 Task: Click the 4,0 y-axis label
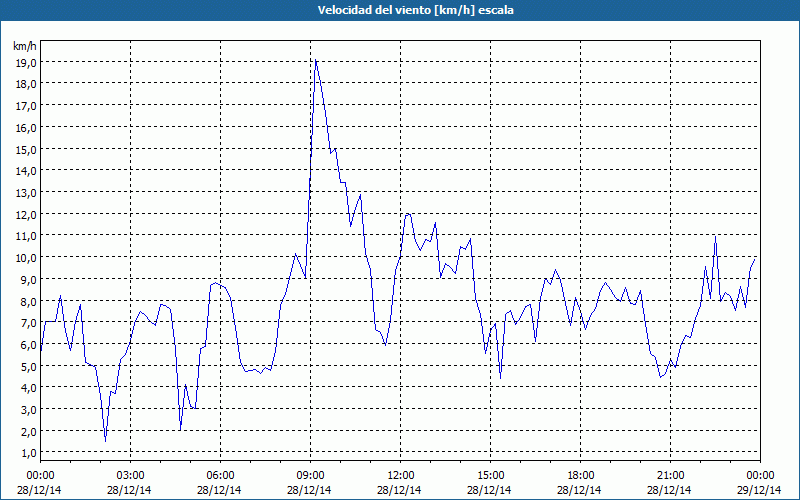tap(29, 388)
